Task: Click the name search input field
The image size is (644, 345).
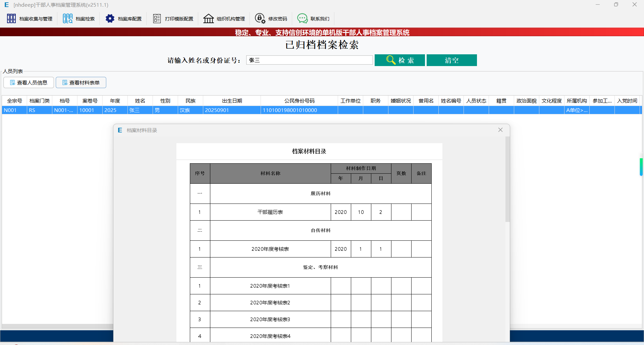Action: point(309,60)
